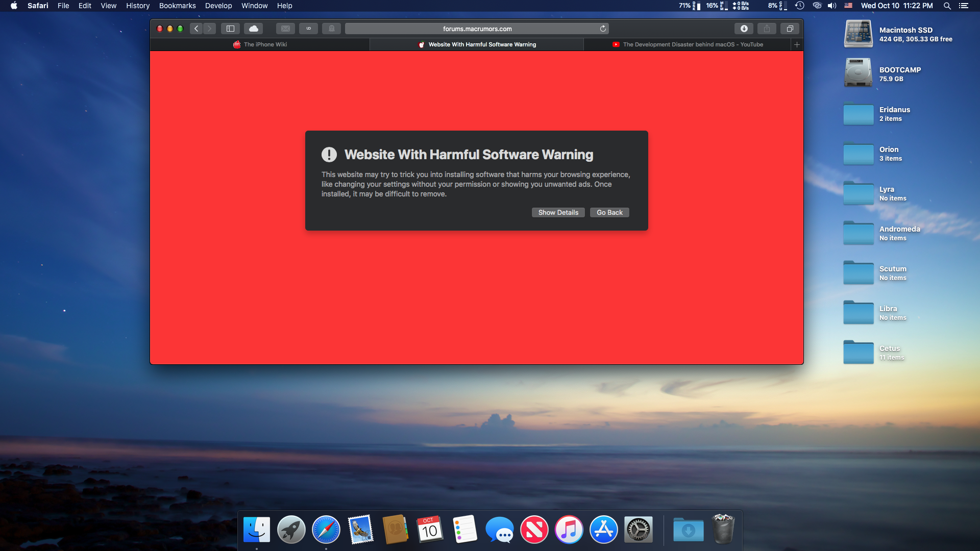
Task: Show tab overview
Action: (x=790, y=29)
